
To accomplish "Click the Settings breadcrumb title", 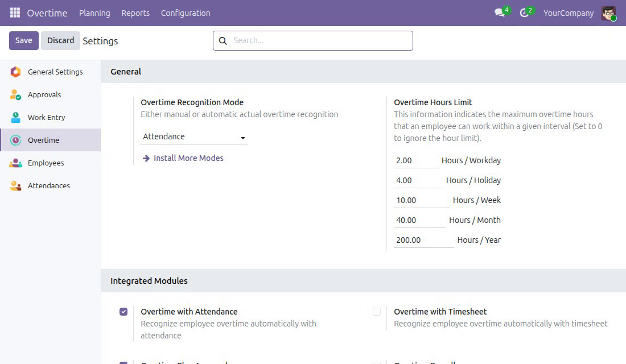I will click(x=100, y=41).
